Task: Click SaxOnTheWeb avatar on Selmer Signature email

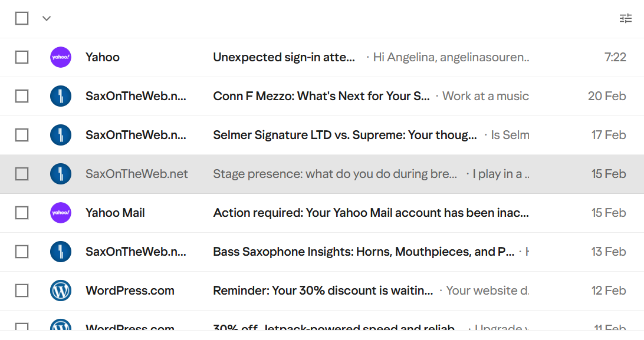Action: point(61,135)
